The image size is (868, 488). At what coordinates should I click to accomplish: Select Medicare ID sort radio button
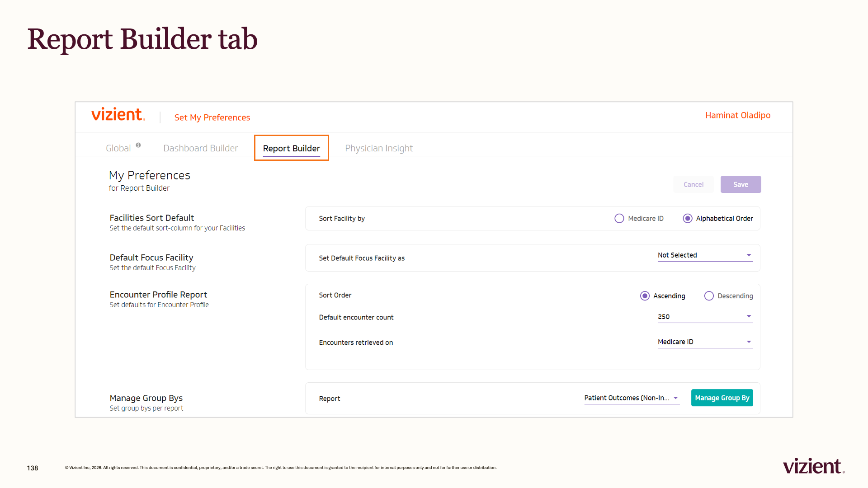click(x=619, y=219)
